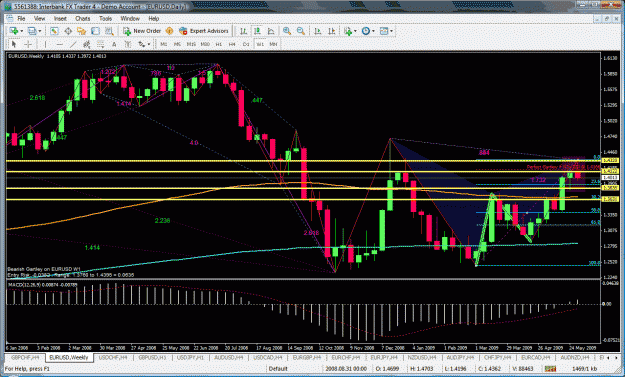
Task: Open the View menu
Action: coord(39,18)
